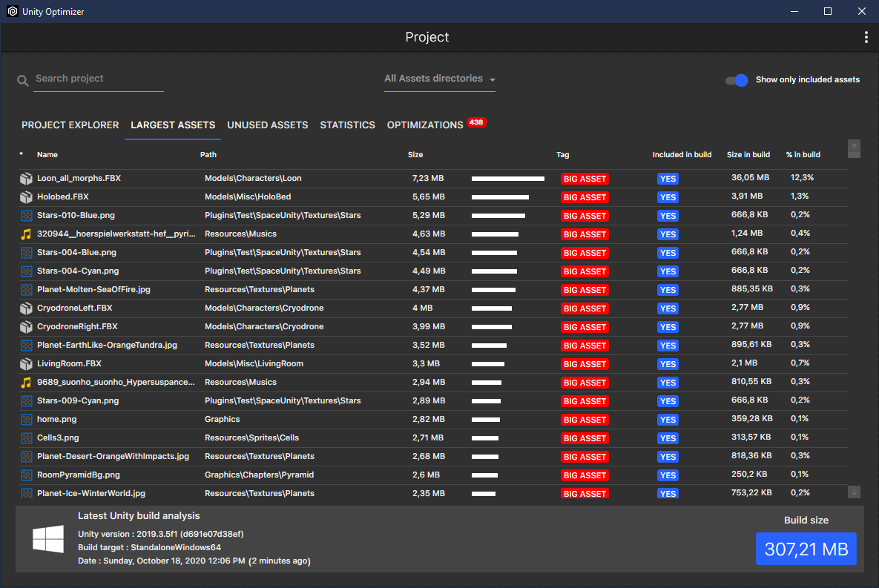Open the Unused Assets tab
Image resolution: width=879 pixels, height=588 pixels.
click(267, 125)
